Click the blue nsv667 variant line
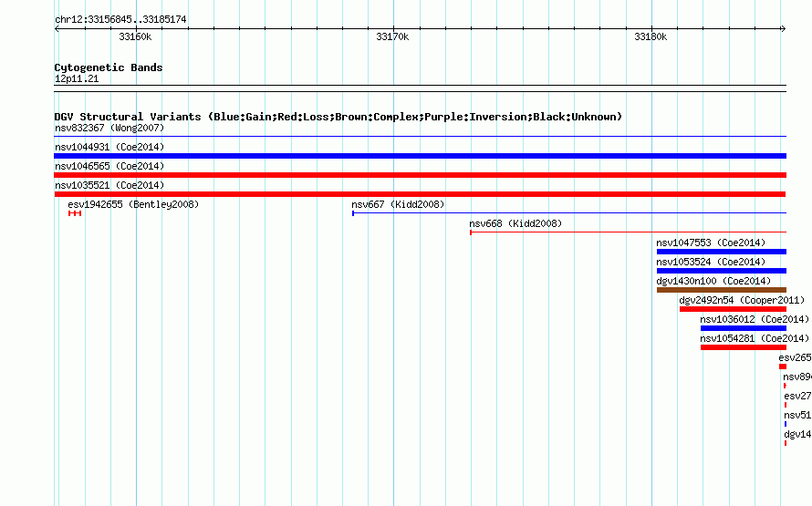812x506 pixels. [569, 213]
